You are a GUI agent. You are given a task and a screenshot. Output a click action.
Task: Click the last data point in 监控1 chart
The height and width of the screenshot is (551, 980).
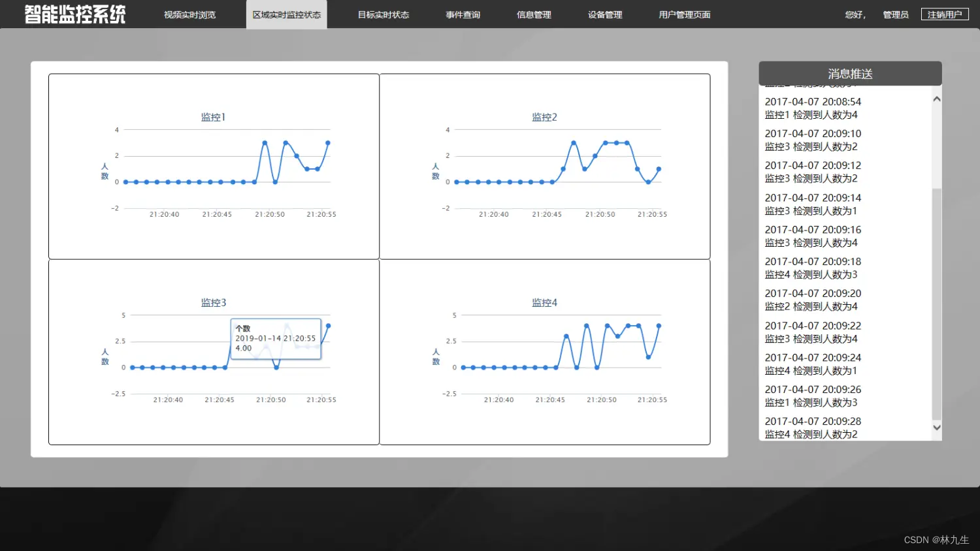(x=328, y=142)
